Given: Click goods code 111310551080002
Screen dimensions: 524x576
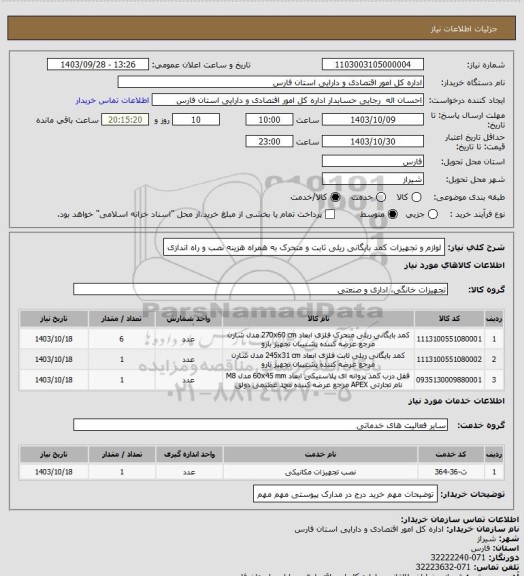Looking at the screenshot, I should (x=449, y=359).
